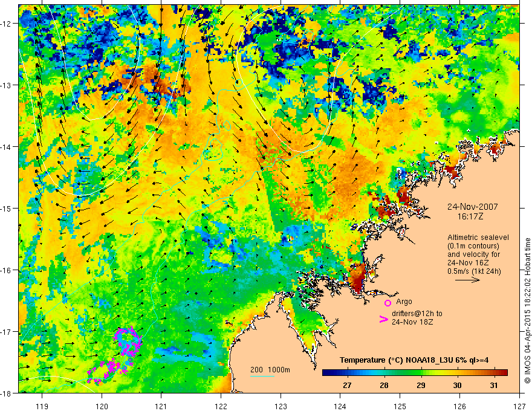Click the 125 longitude axis label

click(x=400, y=406)
